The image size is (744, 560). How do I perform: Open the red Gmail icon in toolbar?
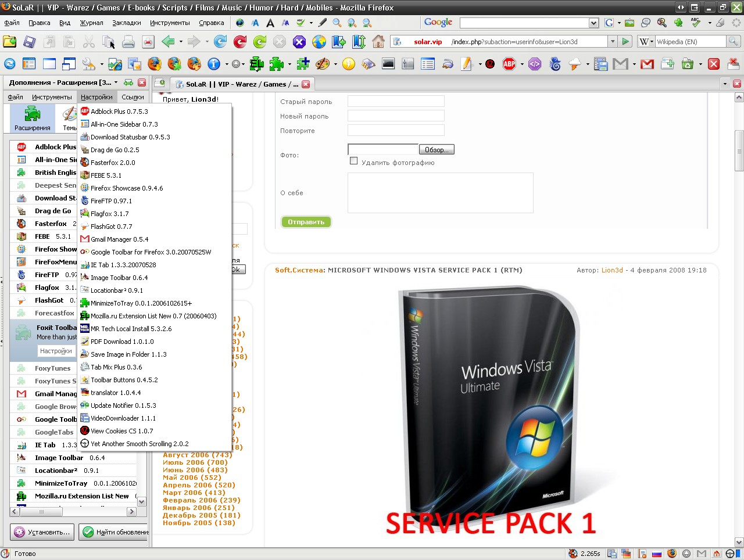[x=647, y=64]
